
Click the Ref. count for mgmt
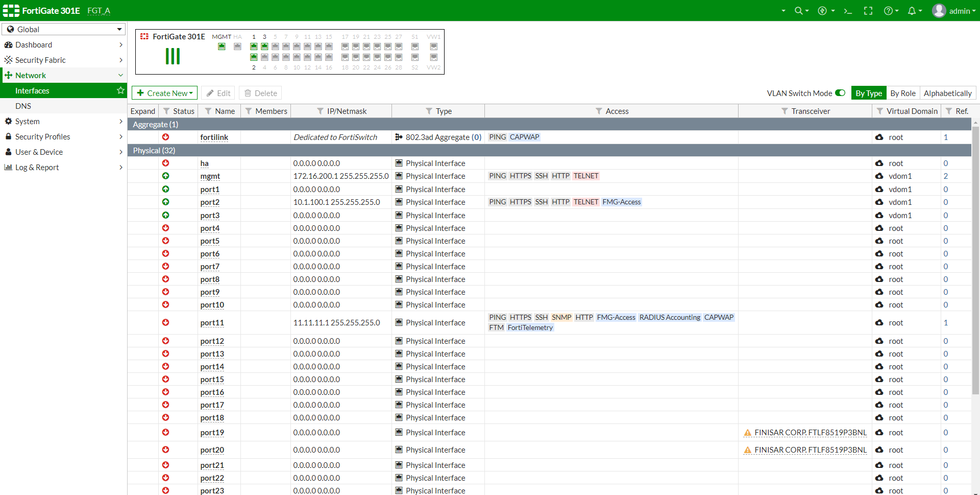[x=945, y=176]
